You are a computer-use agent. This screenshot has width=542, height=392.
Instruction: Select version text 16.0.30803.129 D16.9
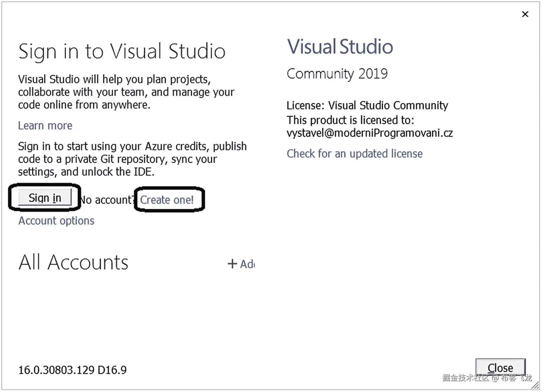tap(72, 370)
